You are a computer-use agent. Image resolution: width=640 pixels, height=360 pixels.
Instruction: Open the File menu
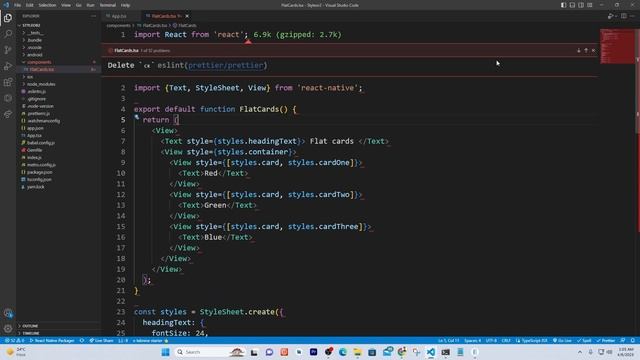tap(18, 5)
